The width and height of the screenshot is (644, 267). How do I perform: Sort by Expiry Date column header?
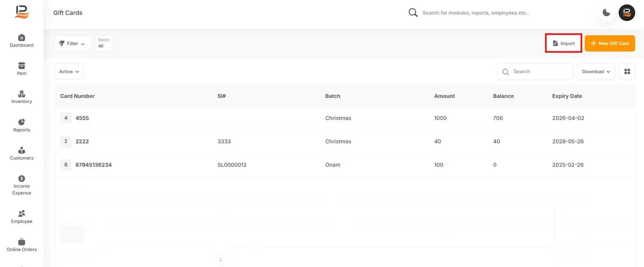coord(567,96)
